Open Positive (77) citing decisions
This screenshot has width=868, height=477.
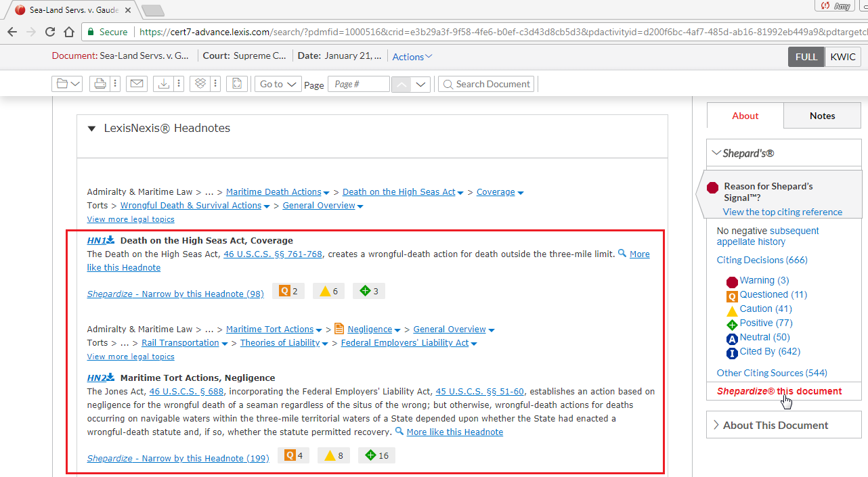coord(766,323)
